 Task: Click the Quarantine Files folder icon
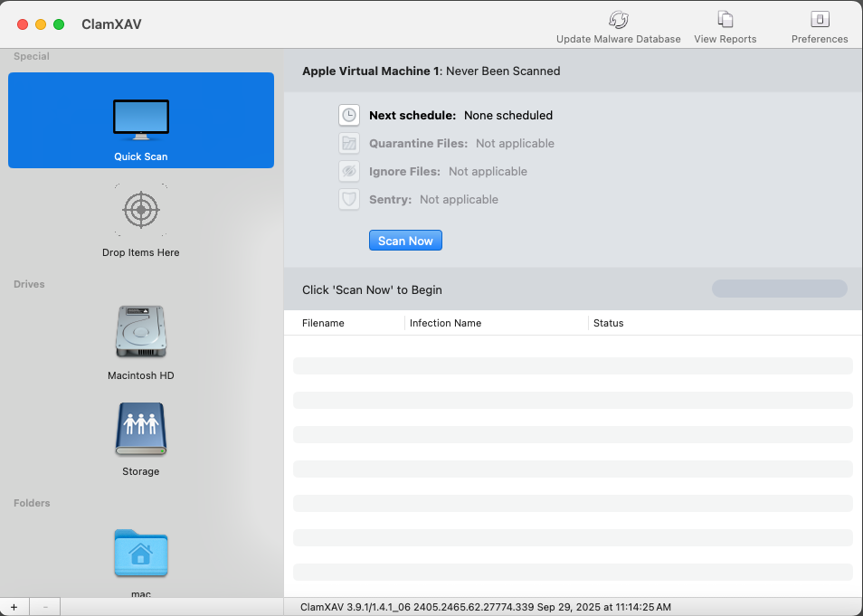click(349, 144)
